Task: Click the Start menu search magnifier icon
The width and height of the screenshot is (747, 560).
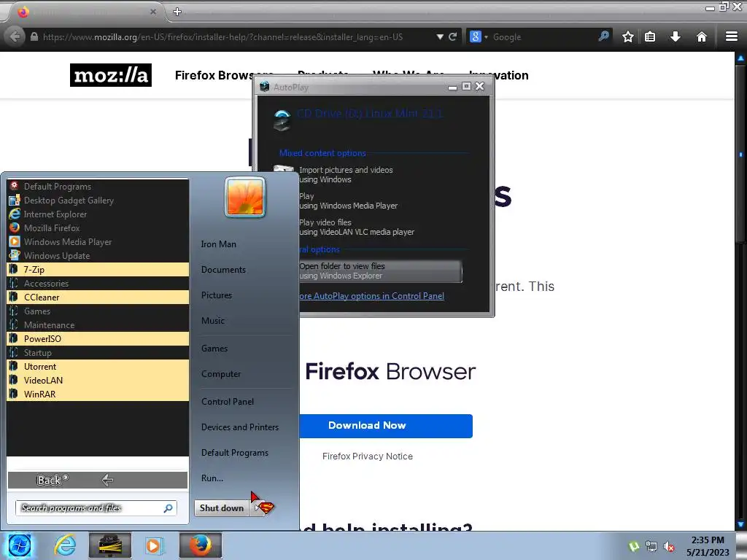Action: tap(168, 508)
